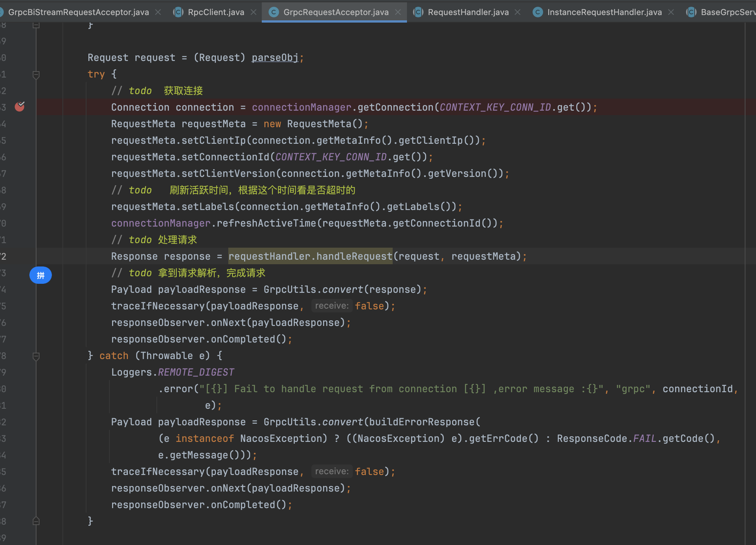Click the blue hash gutter bubble icon
Viewport: 756px width, 545px height.
point(41,275)
